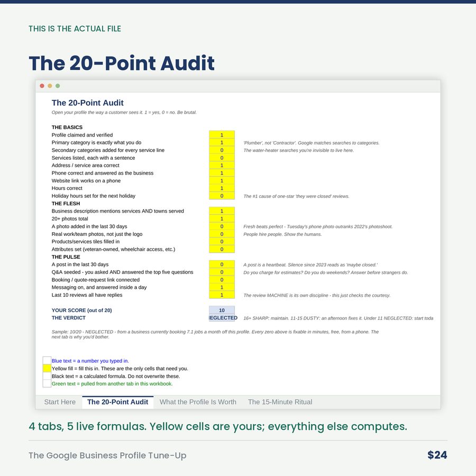Click note 'A post is a heartbeat'
Image resolution: width=476 pixels, height=476 pixels.
pos(310,265)
